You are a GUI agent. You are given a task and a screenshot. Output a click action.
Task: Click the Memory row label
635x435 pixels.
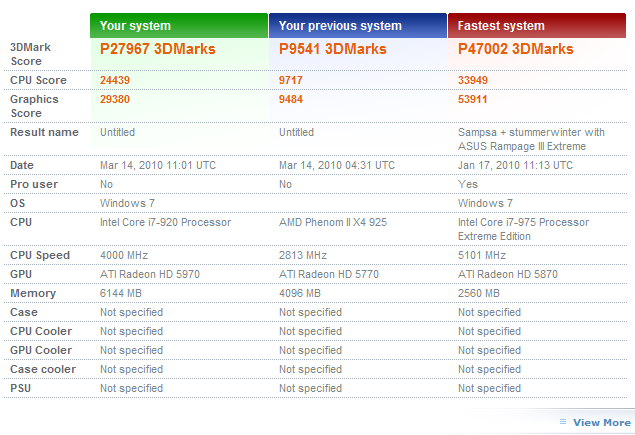pyautogui.click(x=33, y=293)
